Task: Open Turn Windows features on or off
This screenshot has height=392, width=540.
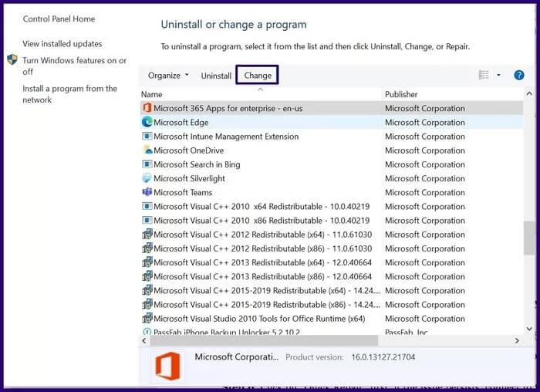Action: click(74, 66)
